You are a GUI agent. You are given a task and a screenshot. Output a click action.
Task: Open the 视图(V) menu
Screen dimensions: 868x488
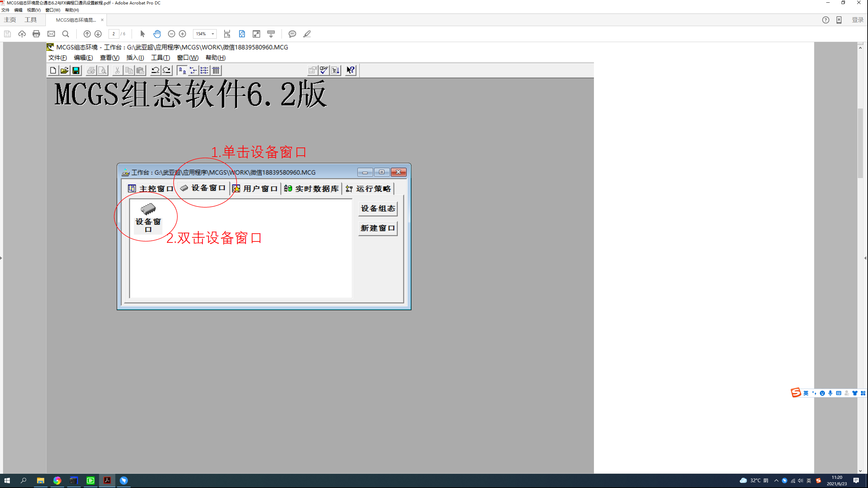34,10
